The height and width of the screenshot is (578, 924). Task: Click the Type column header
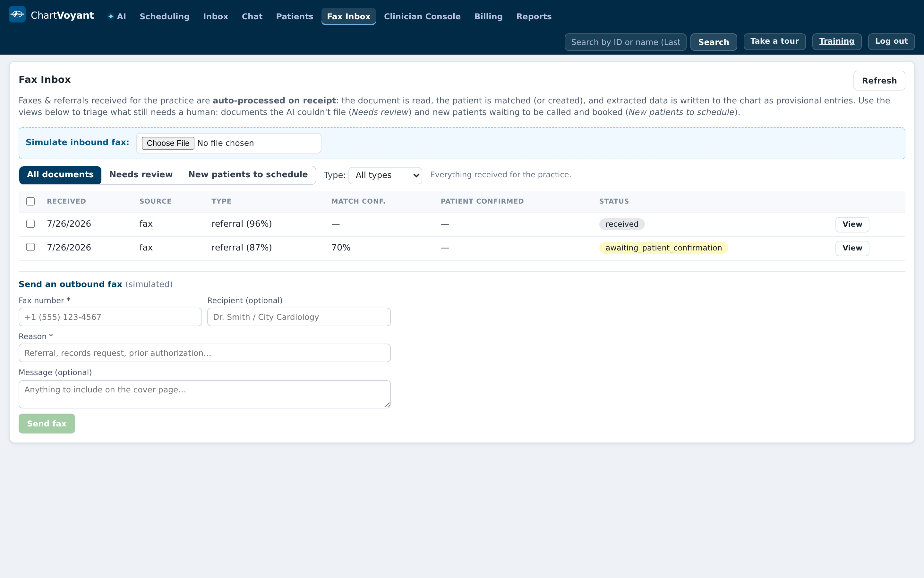point(221,201)
